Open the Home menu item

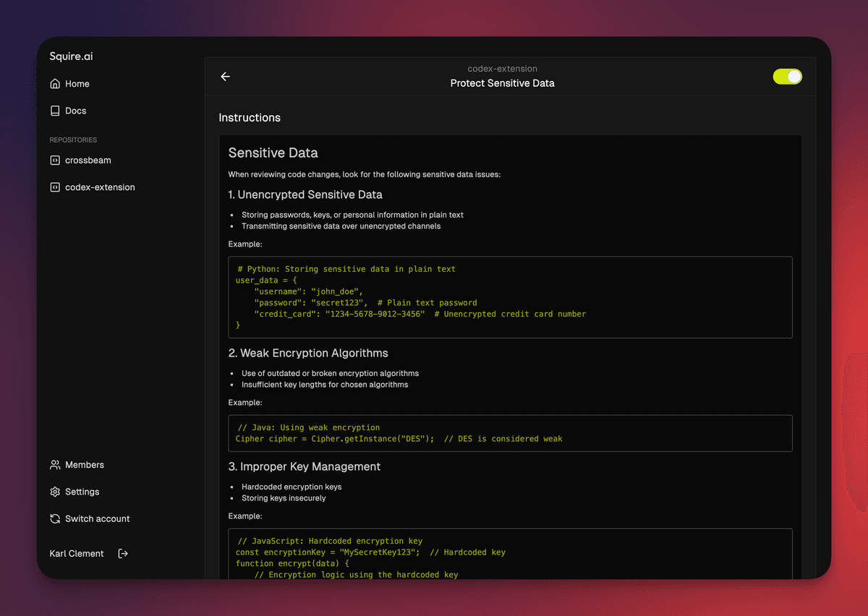pyautogui.click(x=77, y=83)
